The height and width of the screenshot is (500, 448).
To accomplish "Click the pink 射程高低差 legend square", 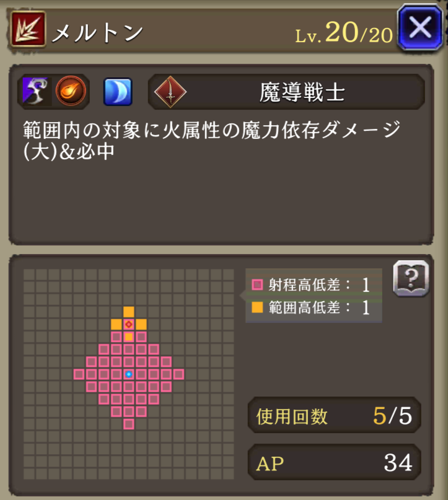I will pos(257,284).
